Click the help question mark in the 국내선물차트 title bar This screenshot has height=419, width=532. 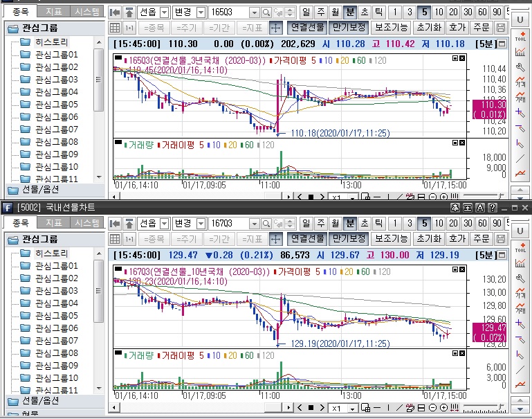tap(492, 208)
